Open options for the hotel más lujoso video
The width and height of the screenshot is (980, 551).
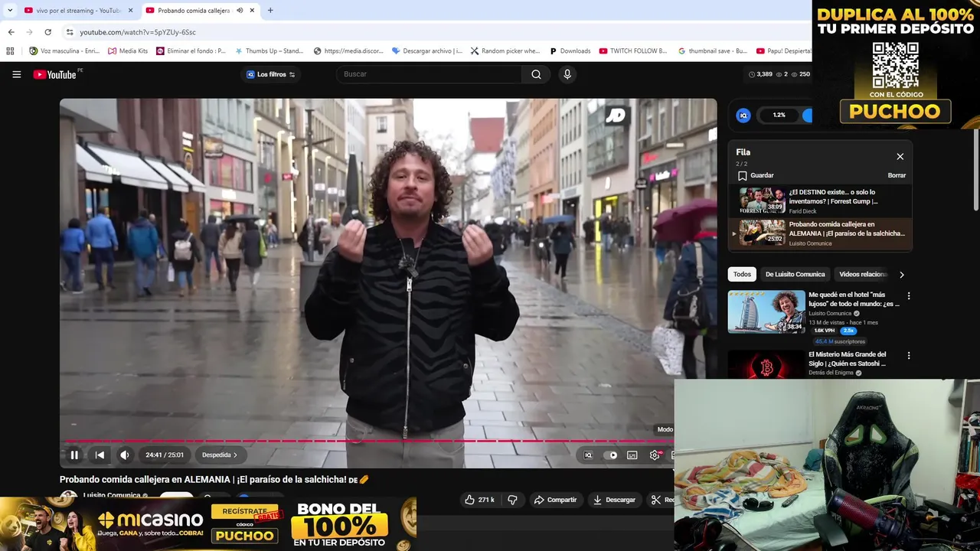[909, 295]
